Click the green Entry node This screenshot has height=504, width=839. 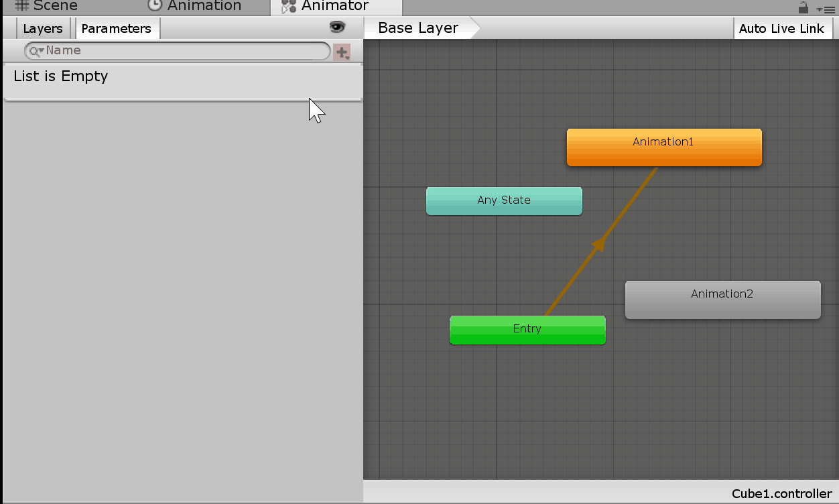(527, 330)
